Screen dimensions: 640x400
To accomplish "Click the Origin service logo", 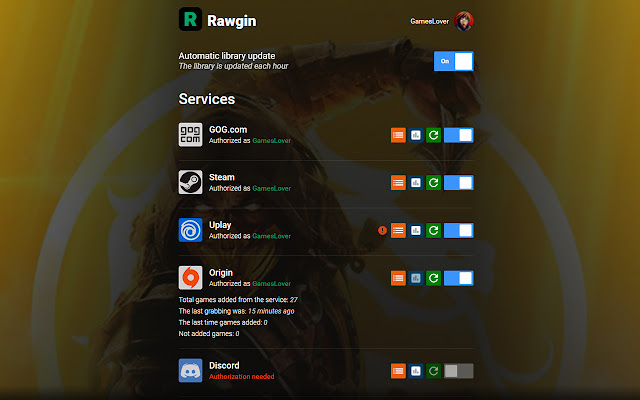I will click(x=190, y=278).
